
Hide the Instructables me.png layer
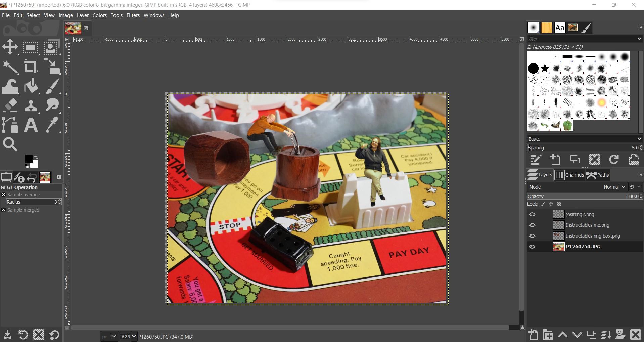tap(532, 225)
